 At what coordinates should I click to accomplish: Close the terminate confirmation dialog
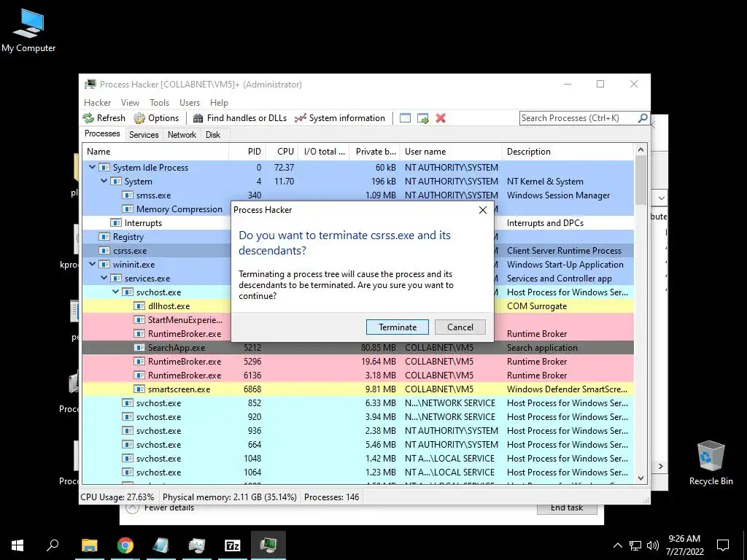[x=483, y=210]
